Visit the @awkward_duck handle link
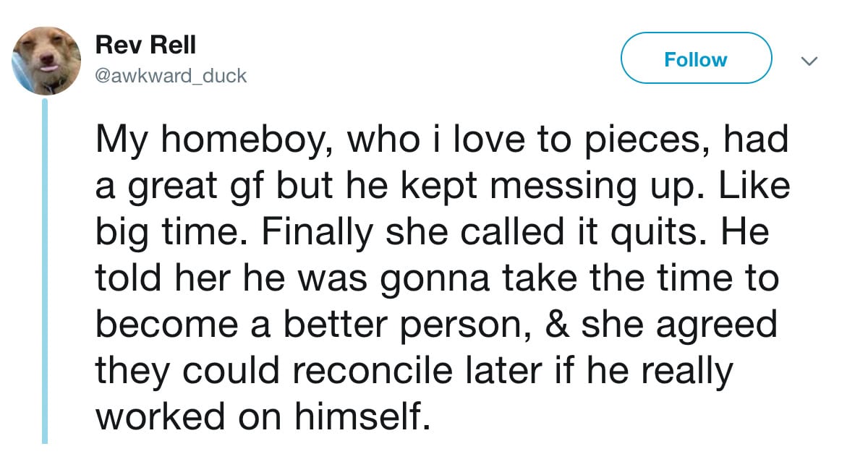Screen dimensions: 868x454 point(171,75)
